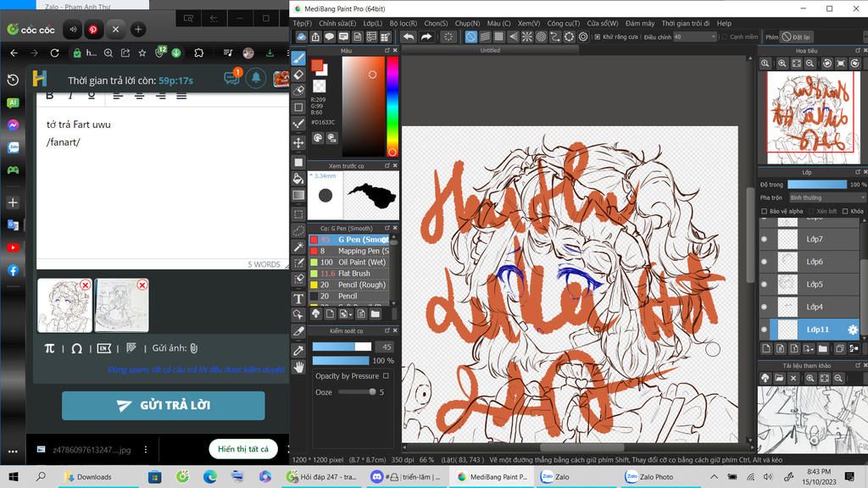868x488 pixels.
Task: Enable the radial snap icon
Action: [x=527, y=36]
